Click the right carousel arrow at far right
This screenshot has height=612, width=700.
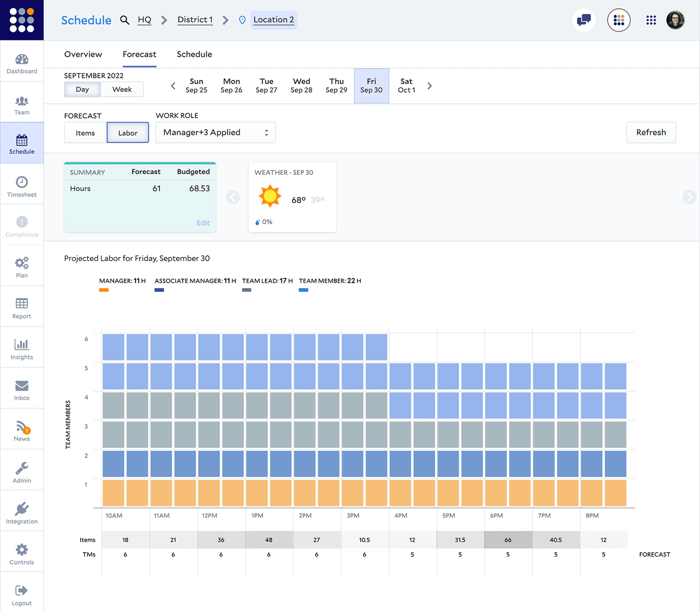689,196
